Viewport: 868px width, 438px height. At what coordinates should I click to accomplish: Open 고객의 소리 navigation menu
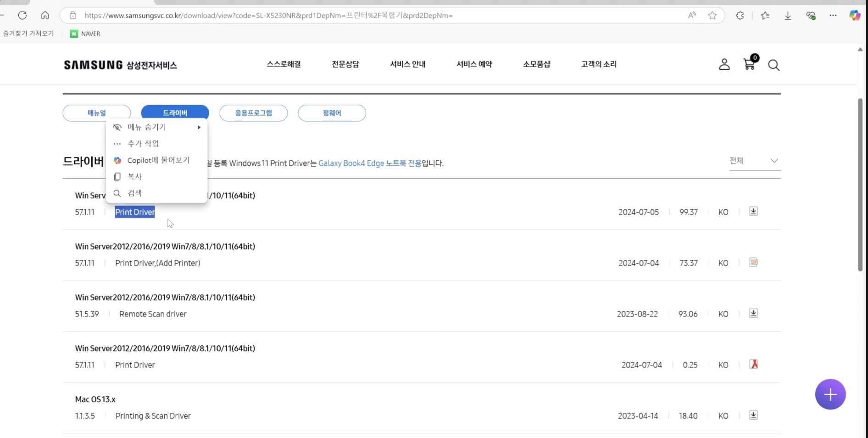tap(599, 64)
